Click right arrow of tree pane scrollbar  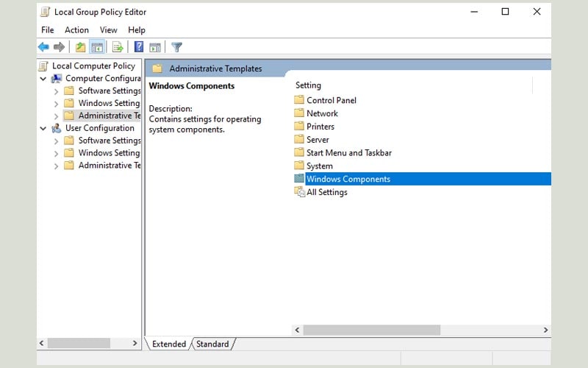coord(135,343)
